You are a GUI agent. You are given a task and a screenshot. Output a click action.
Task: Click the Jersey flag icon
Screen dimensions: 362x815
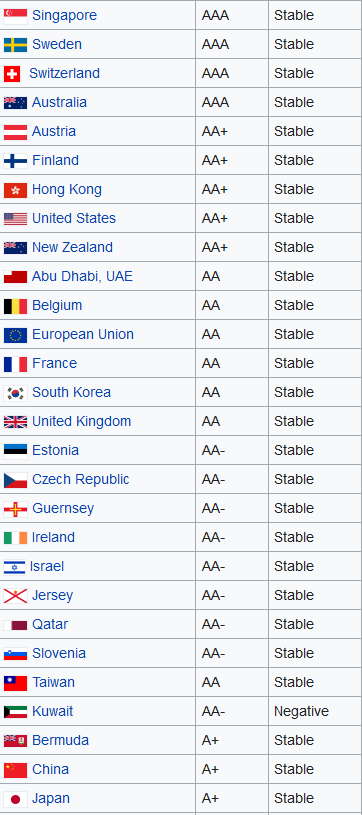(15, 596)
